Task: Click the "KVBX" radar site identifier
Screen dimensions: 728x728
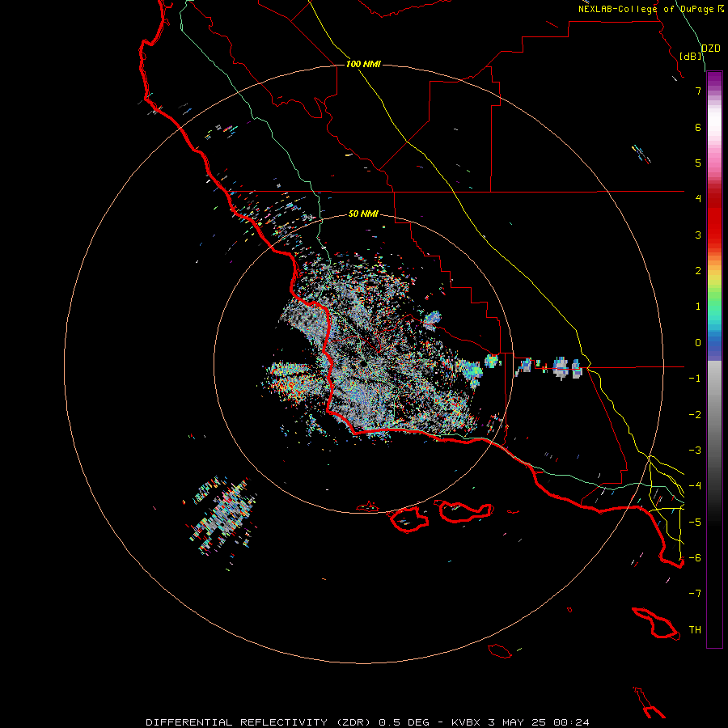Action: pyautogui.click(x=466, y=722)
